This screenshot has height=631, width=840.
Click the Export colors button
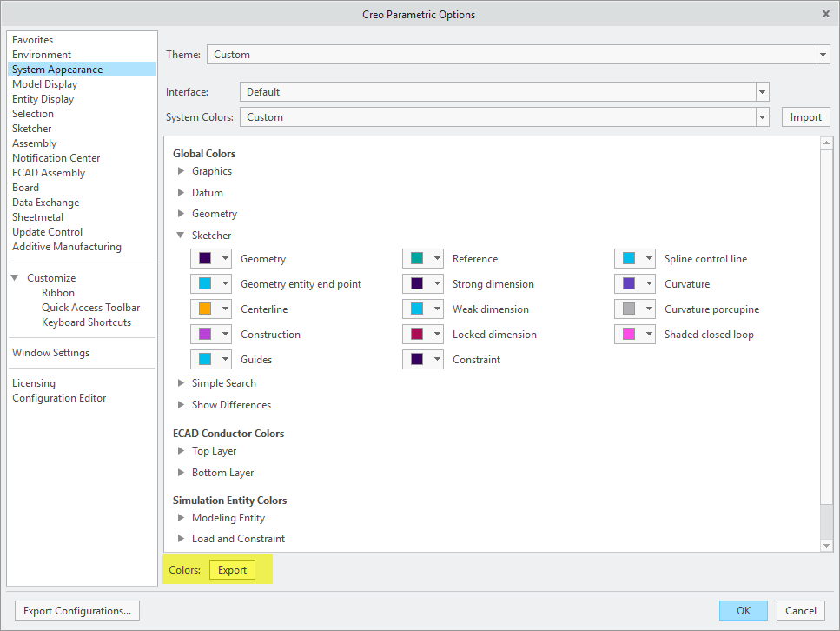pos(232,570)
